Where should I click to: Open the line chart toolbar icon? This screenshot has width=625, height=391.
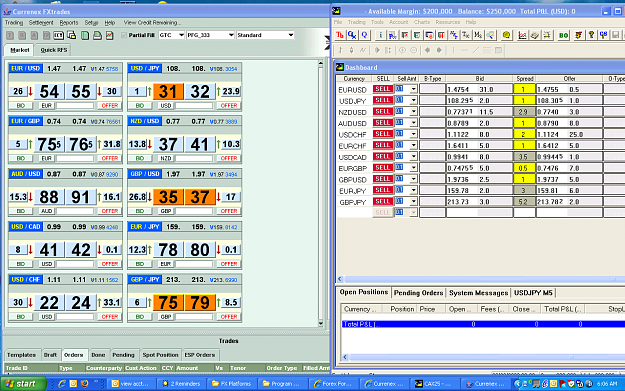(522, 35)
